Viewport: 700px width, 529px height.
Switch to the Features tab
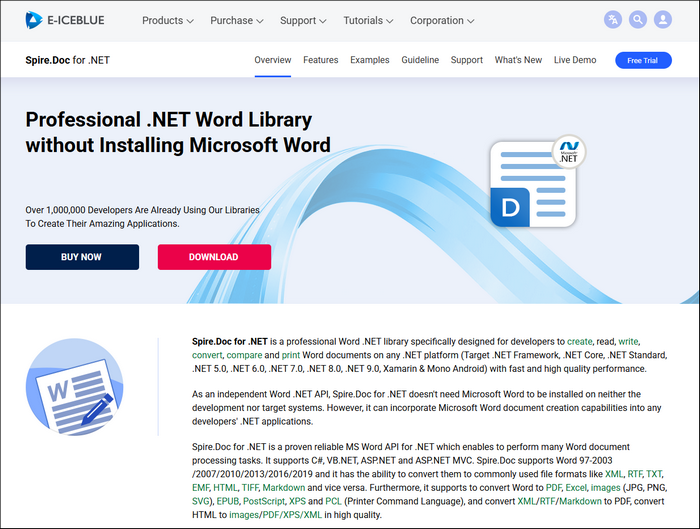[321, 60]
